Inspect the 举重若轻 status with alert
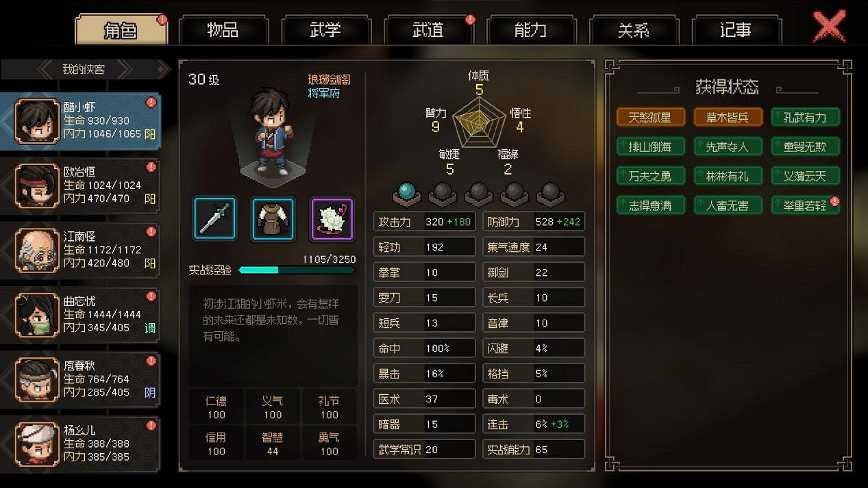This screenshot has height=488, width=868. (x=805, y=205)
